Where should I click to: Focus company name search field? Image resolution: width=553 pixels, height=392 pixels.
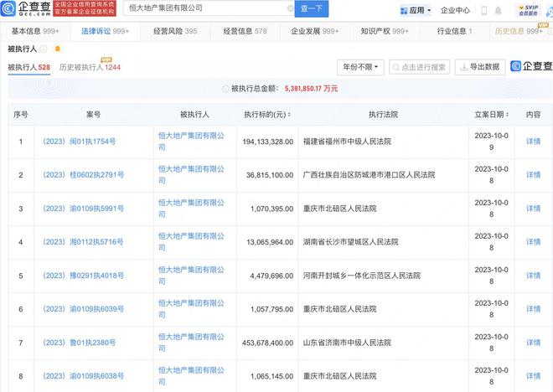[x=208, y=8]
